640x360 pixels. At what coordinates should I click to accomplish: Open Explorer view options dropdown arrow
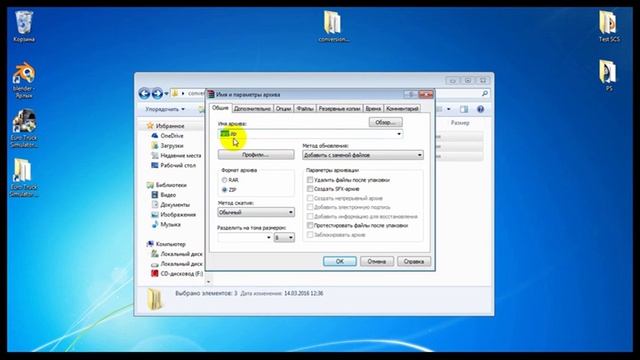pos(449,109)
